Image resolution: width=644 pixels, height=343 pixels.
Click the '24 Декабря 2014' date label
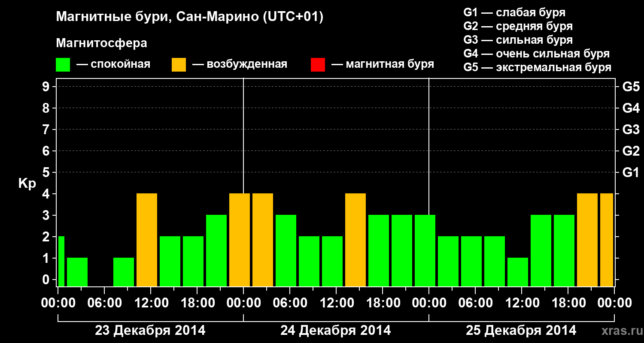(336, 331)
